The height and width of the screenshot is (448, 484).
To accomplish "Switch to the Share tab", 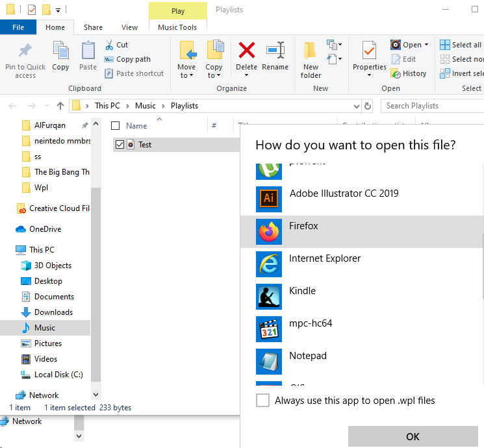I will [93, 27].
